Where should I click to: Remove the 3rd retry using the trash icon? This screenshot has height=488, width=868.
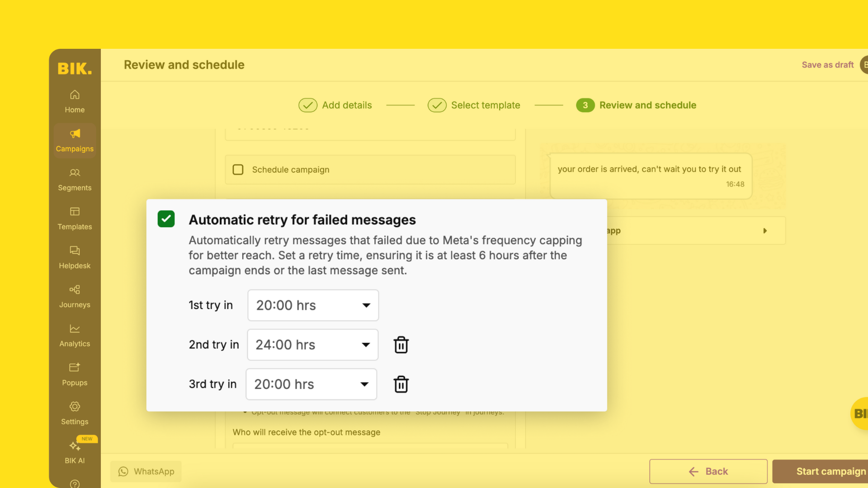click(401, 384)
